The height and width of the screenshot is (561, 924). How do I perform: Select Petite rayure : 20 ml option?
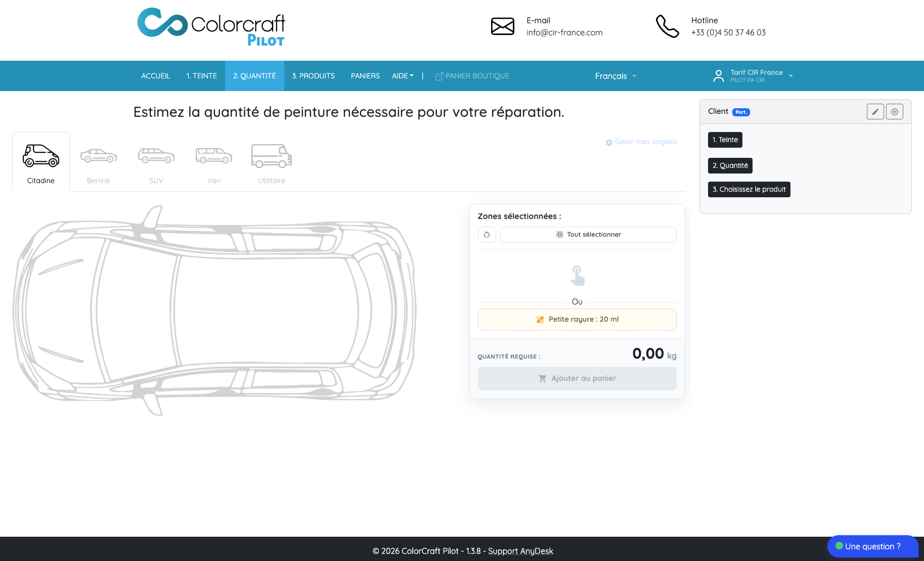tap(577, 320)
